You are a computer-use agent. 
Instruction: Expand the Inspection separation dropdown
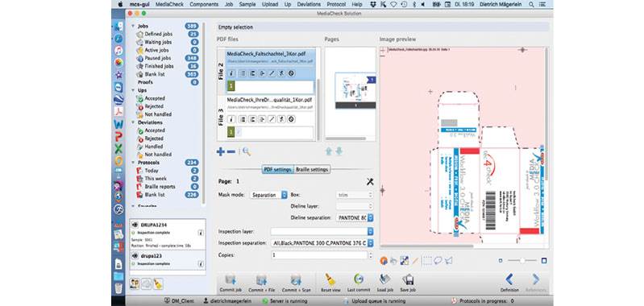click(x=322, y=243)
